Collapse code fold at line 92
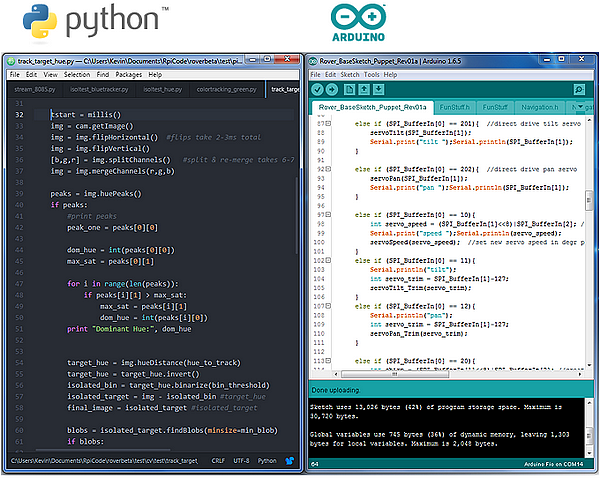 [x=328, y=169]
